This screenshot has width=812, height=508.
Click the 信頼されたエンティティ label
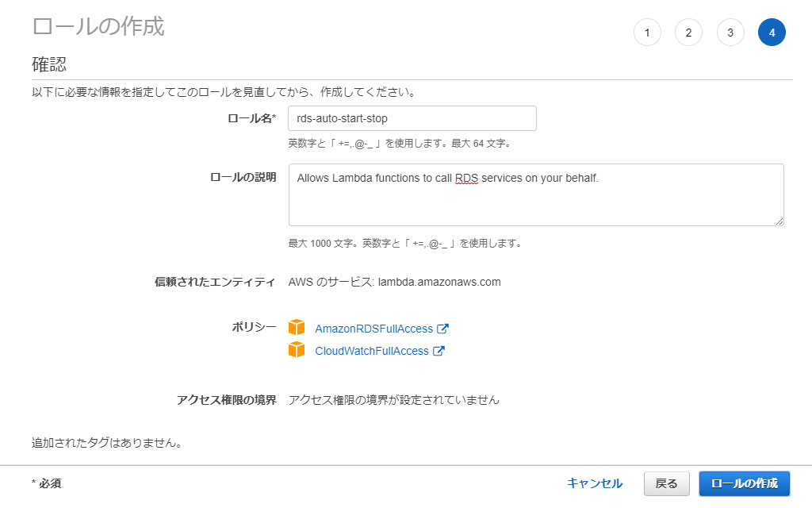(215, 282)
